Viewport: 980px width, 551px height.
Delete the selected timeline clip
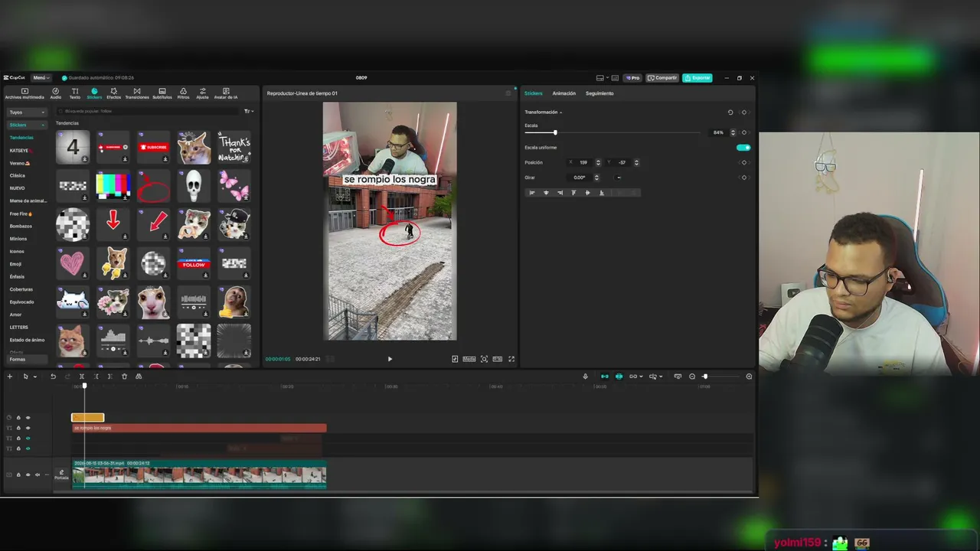click(x=124, y=377)
